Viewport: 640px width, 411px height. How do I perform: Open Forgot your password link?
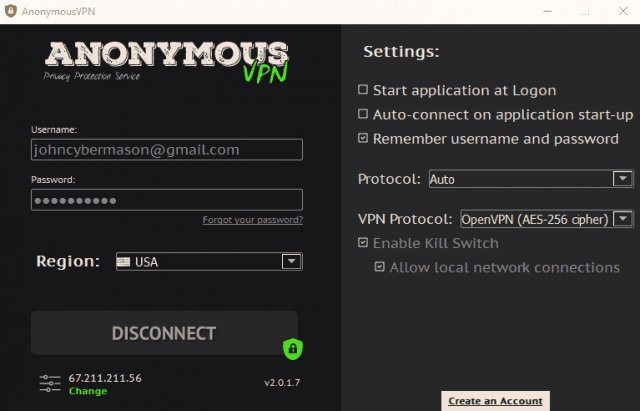[253, 220]
